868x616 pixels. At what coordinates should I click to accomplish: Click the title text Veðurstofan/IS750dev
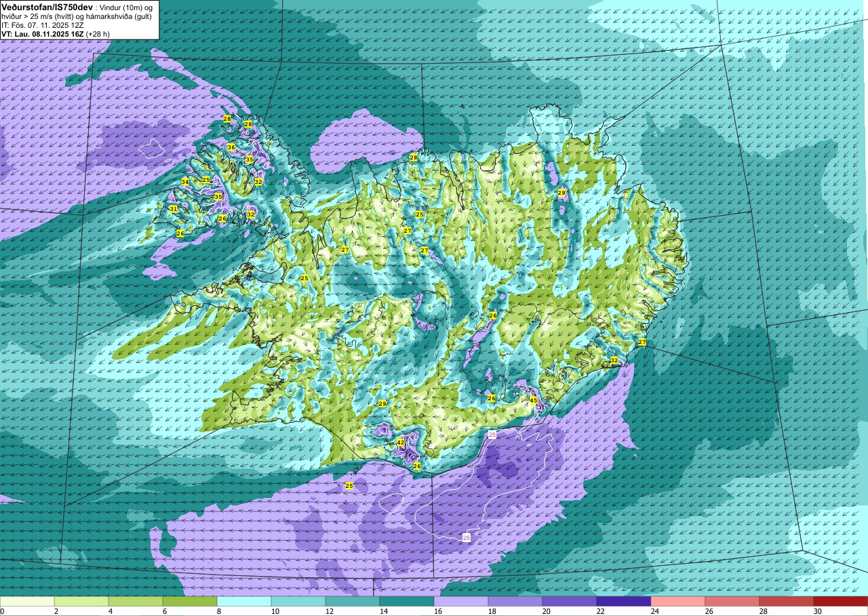[x=47, y=7]
